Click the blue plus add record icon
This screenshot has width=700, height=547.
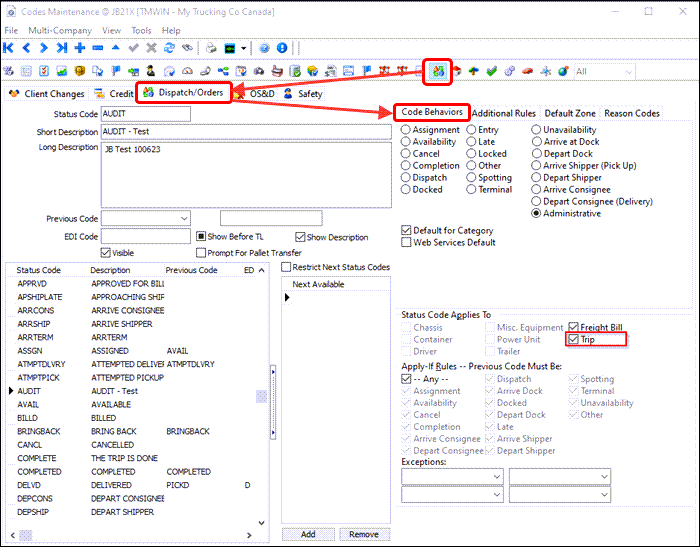click(x=79, y=48)
